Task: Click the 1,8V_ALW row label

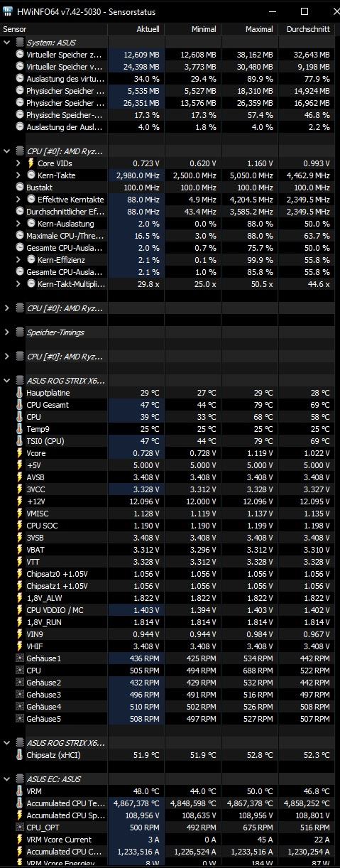Action: point(44,598)
